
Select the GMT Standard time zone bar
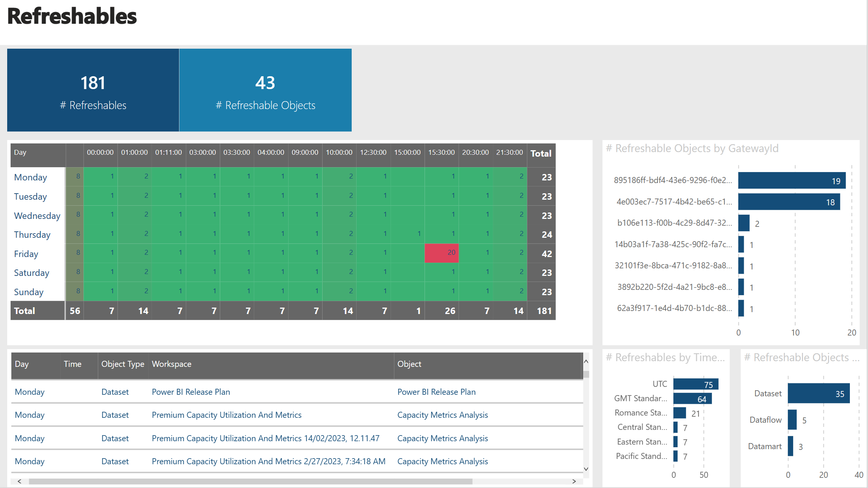tap(692, 399)
